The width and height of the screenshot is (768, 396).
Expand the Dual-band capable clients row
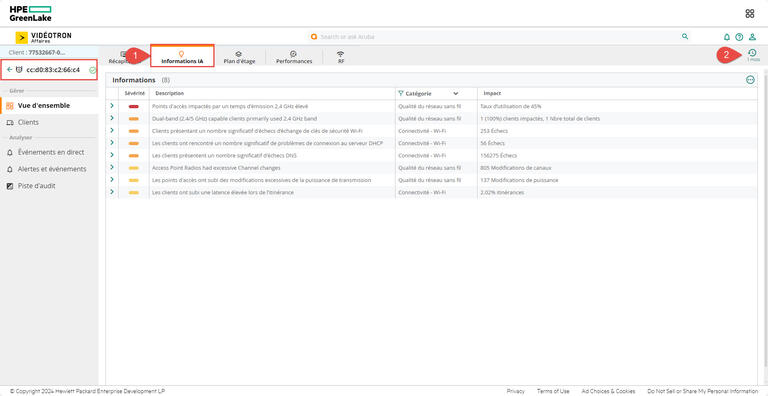[112, 118]
